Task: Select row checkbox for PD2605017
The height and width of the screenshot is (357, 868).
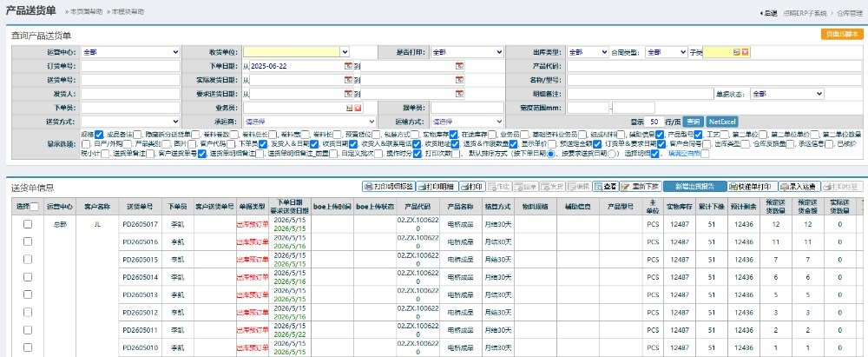Action: point(28,224)
